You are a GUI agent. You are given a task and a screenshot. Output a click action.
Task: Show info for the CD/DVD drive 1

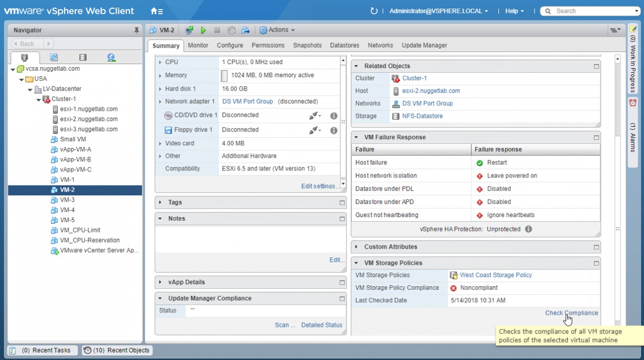(x=333, y=116)
